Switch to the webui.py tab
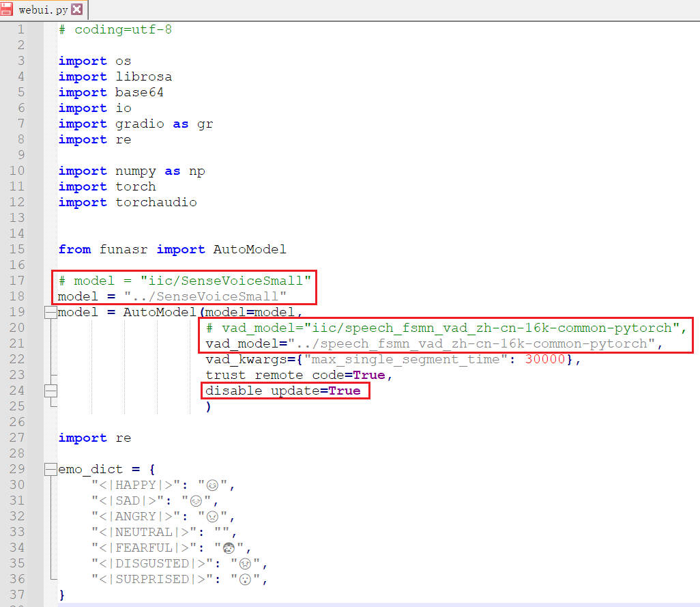The image size is (700, 607). [44, 10]
